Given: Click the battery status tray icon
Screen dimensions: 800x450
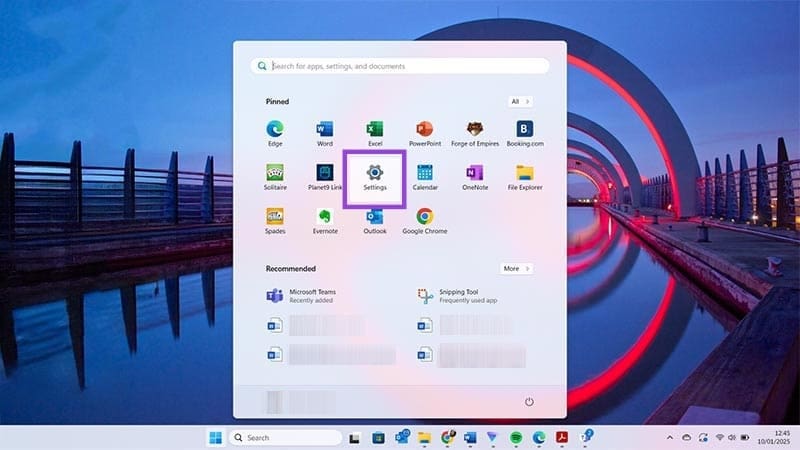Looking at the screenshot, I should tap(745, 438).
